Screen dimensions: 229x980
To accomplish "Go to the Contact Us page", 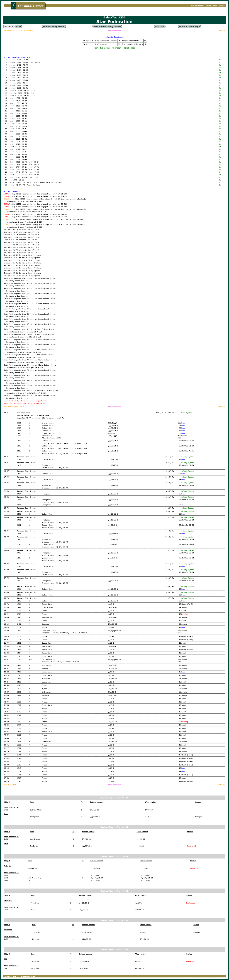I will click(221, 6).
